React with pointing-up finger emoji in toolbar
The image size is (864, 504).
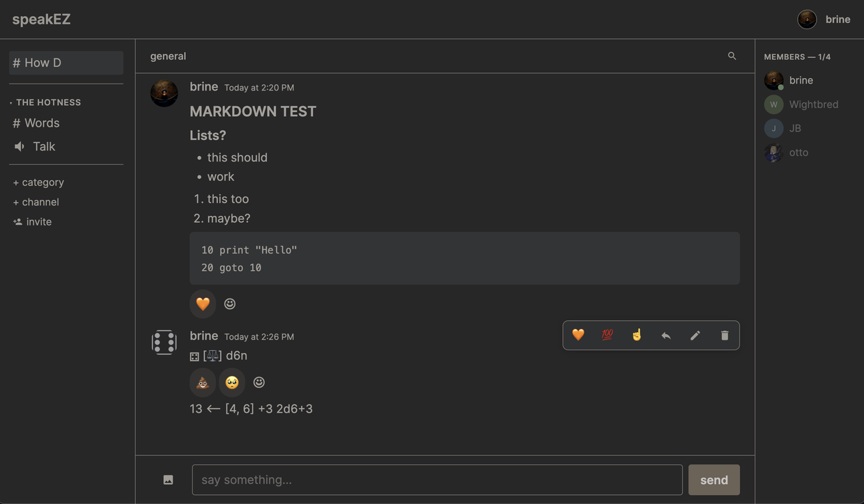click(x=636, y=336)
